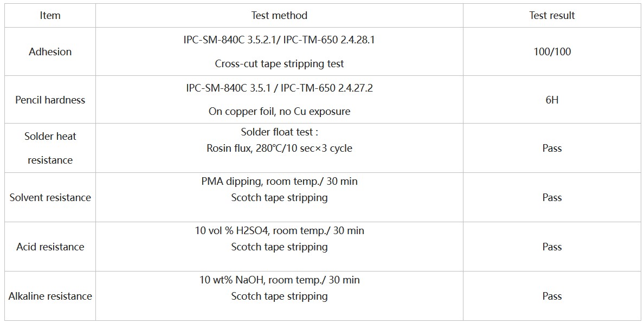Click the "Test method" column header
644x323 pixels.
point(279,15)
